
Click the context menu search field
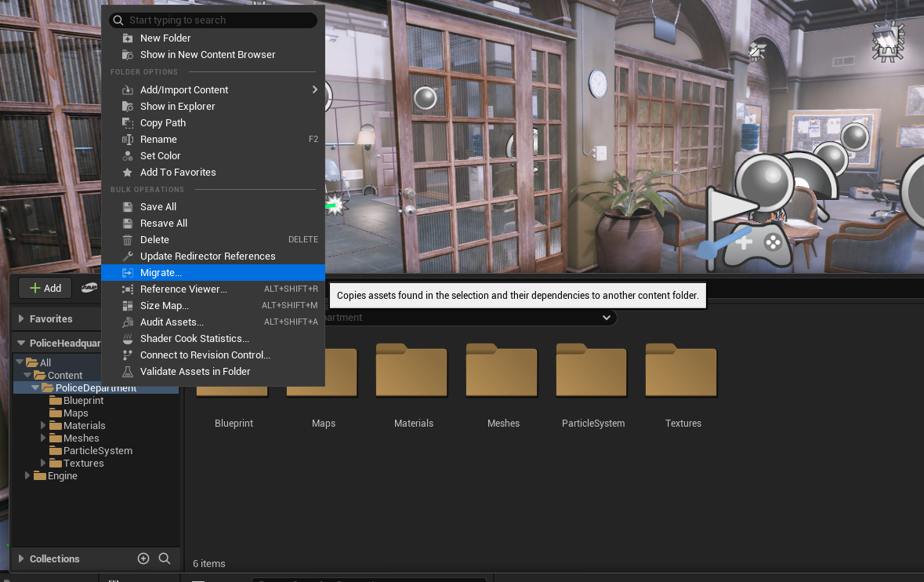pos(219,20)
